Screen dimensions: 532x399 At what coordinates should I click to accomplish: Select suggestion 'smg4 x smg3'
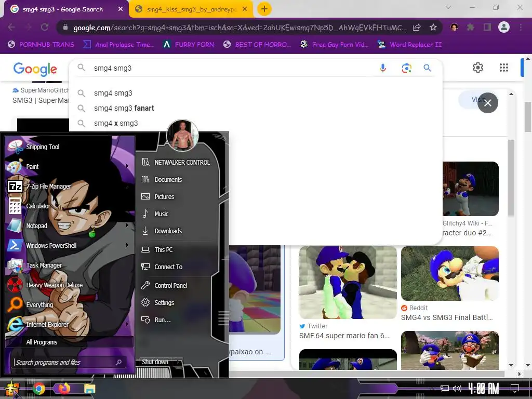click(116, 123)
